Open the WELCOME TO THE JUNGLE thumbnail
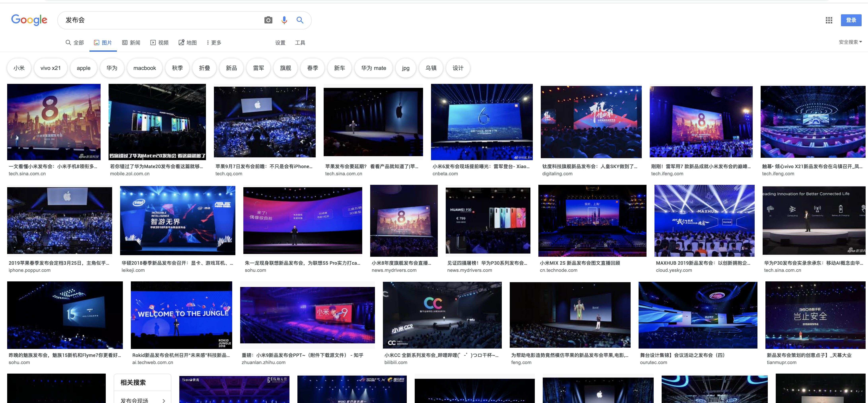This screenshot has width=868, height=403. pyautogui.click(x=181, y=315)
